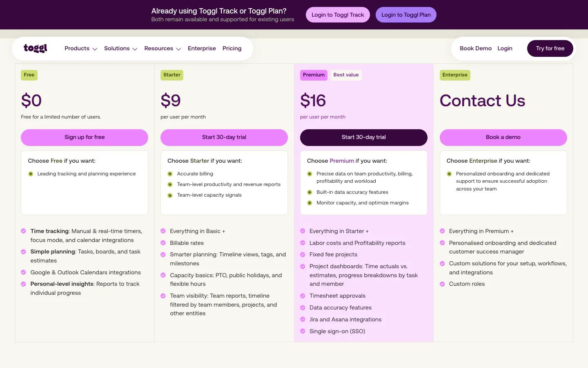Click checkmark beside Everything in Premium +
588x368 pixels.
tap(442, 231)
